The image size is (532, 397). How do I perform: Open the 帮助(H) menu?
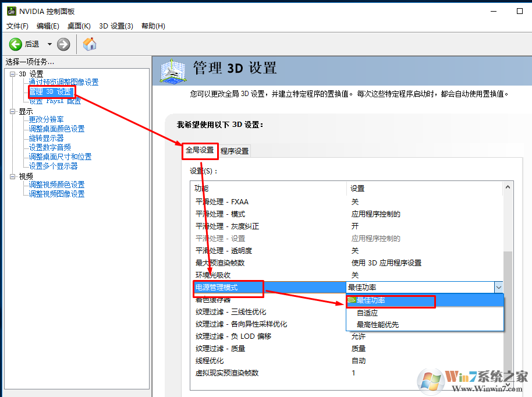pyautogui.click(x=153, y=26)
